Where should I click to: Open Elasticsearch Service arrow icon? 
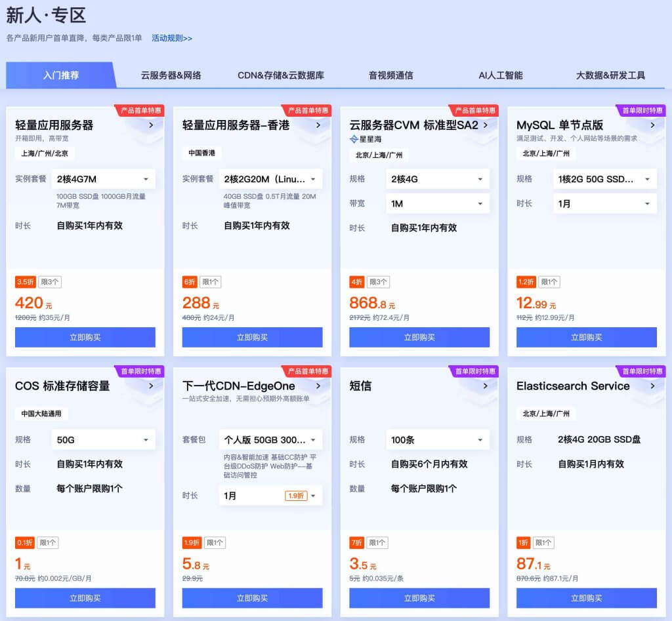point(652,386)
